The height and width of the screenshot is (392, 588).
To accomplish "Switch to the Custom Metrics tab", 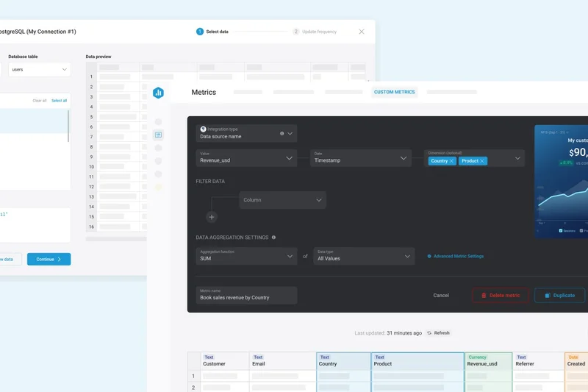I will coord(395,92).
